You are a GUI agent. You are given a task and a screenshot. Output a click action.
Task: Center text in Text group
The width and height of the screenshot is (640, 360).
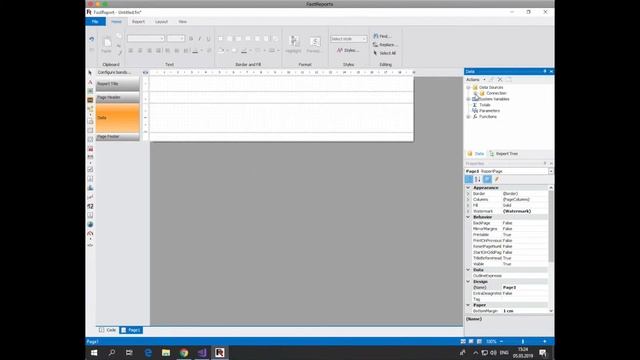(140, 51)
